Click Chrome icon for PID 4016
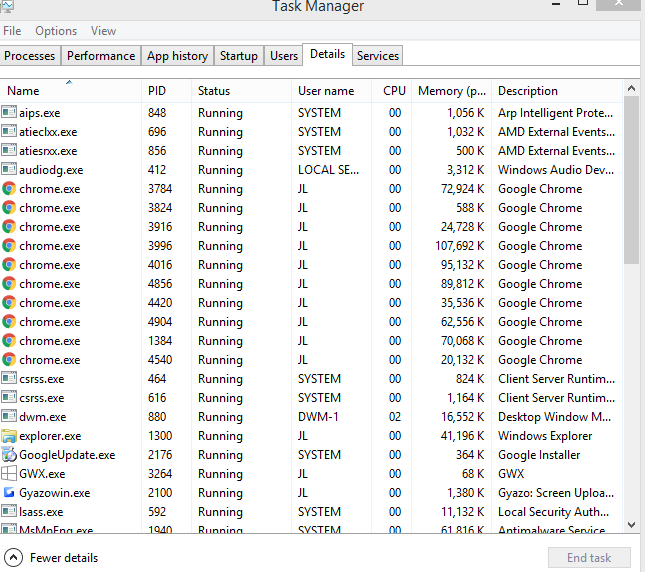 tap(9, 264)
